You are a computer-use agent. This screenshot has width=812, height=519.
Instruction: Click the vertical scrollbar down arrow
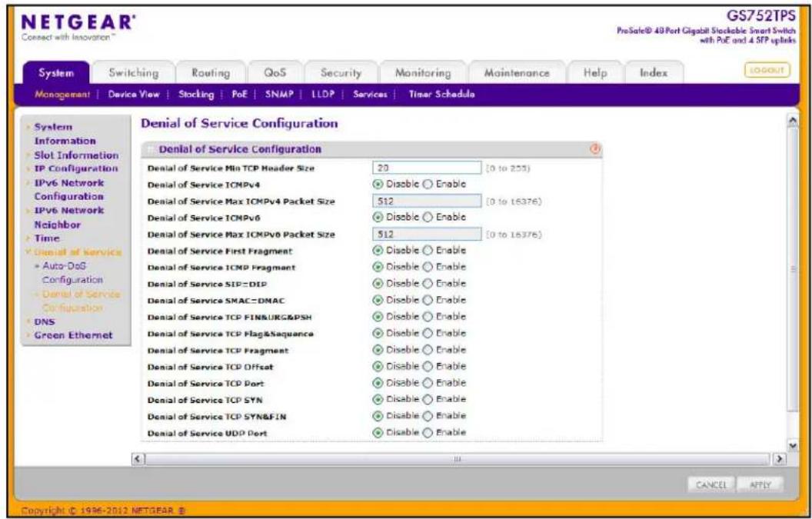click(792, 445)
